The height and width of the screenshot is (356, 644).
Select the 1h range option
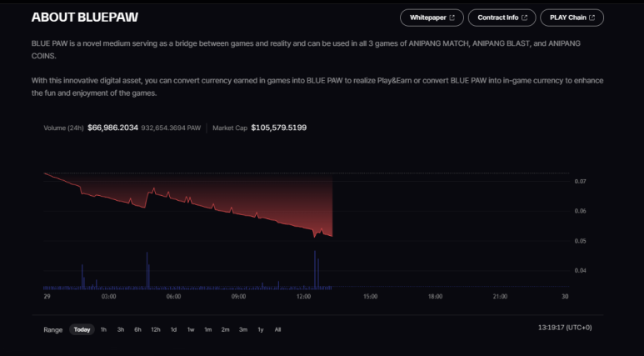(x=103, y=329)
